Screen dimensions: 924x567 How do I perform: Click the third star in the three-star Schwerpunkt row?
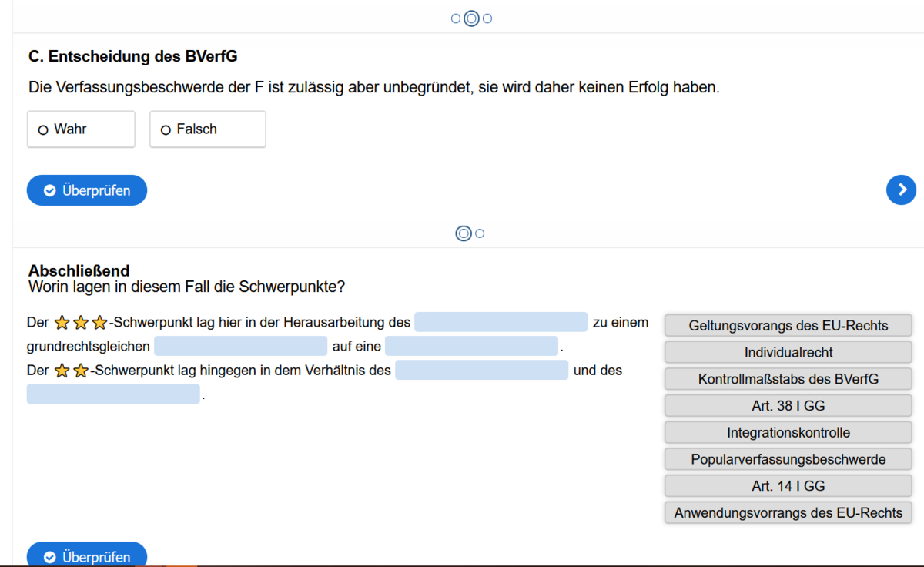[98, 322]
